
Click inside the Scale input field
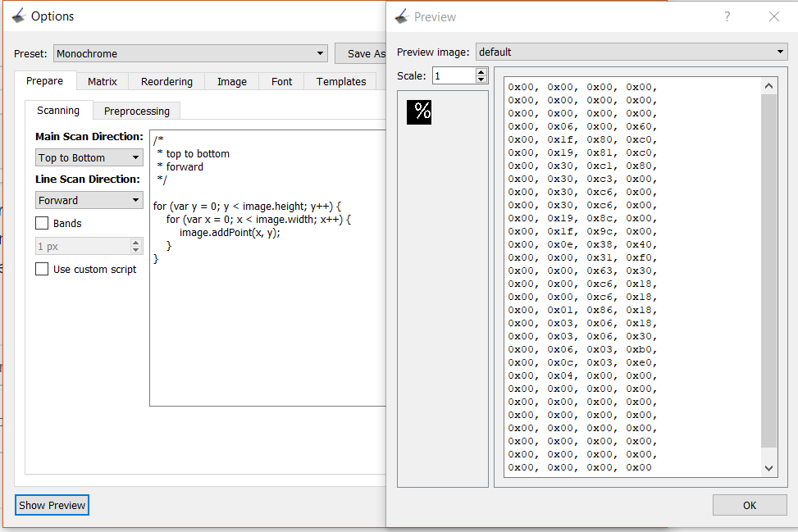(x=451, y=74)
